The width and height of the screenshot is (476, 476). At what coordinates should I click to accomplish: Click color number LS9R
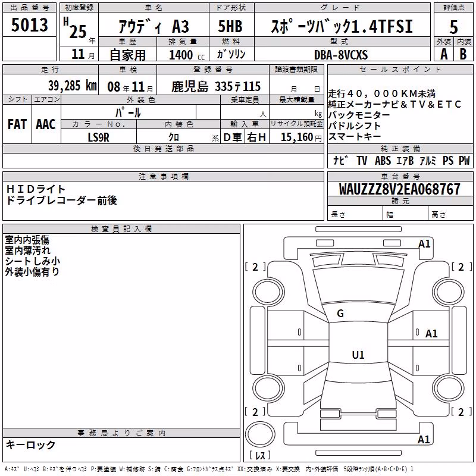coord(98,137)
